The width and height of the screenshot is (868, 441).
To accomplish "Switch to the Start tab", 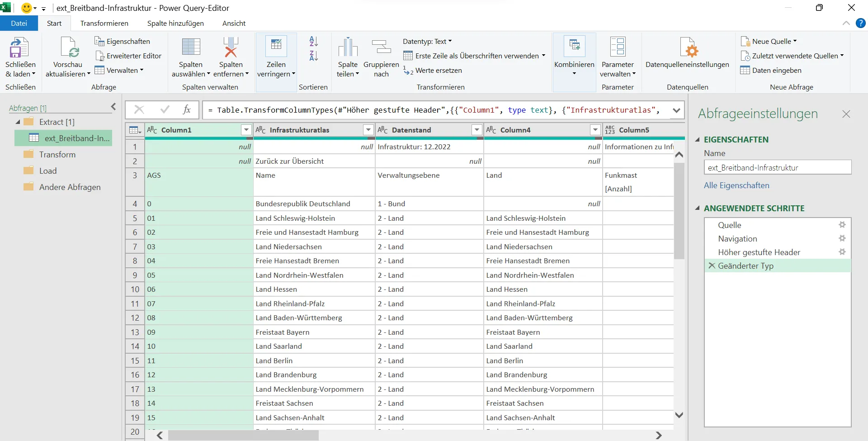I will click(x=54, y=23).
